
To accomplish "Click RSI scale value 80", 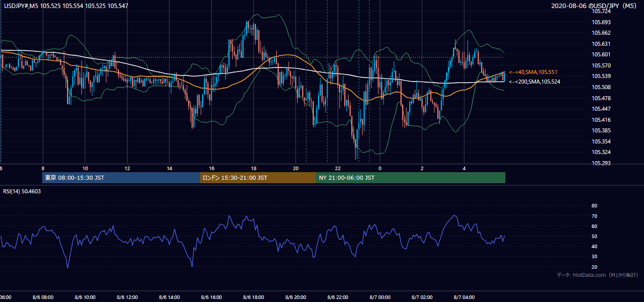I will (595, 206).
